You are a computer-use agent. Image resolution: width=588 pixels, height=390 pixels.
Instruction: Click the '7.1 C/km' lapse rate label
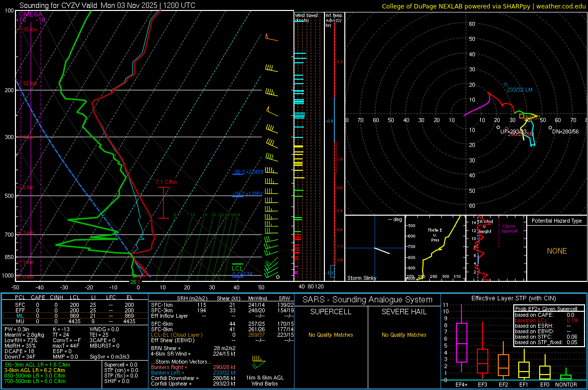[x=166, y=182]
